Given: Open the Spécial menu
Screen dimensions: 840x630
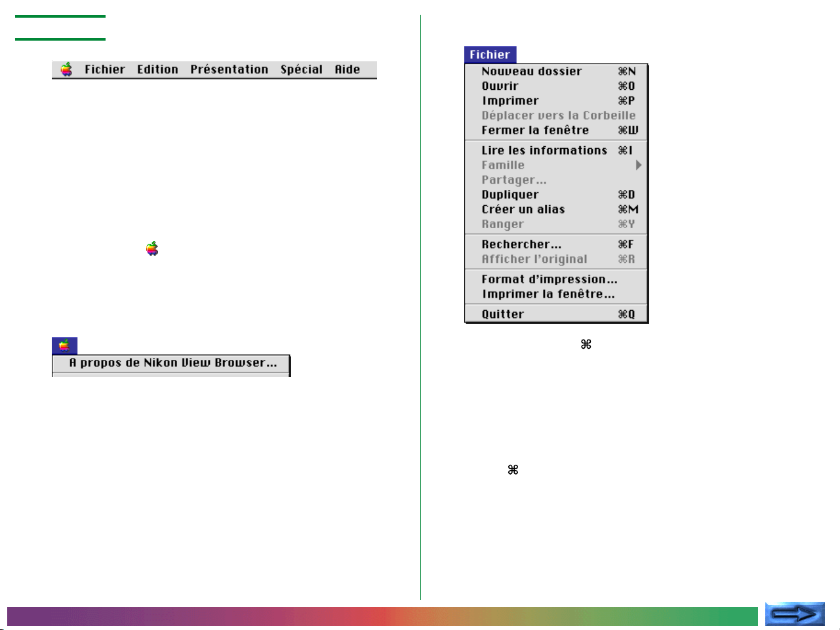Looking at the screenshot, I should [301, 69].
